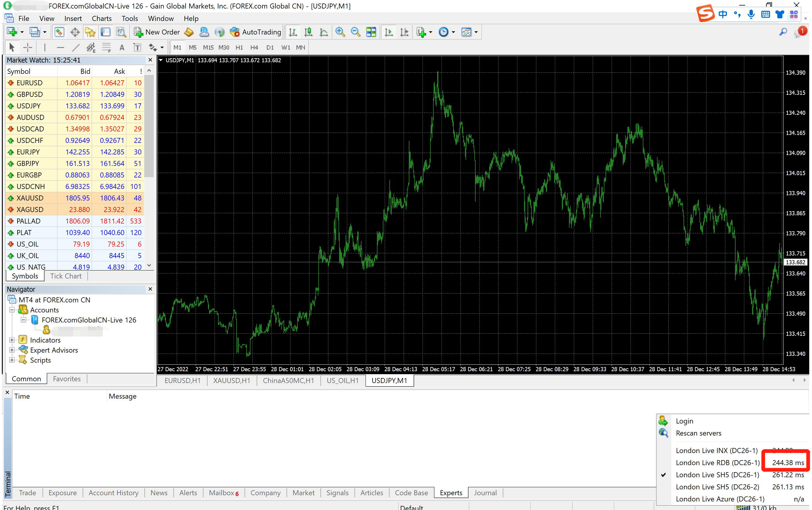The width and height of the screenshot is (812, 510).
Task: Toggle the Market Watch window icon
Action: pyautogui.click(x=59, y=32)
